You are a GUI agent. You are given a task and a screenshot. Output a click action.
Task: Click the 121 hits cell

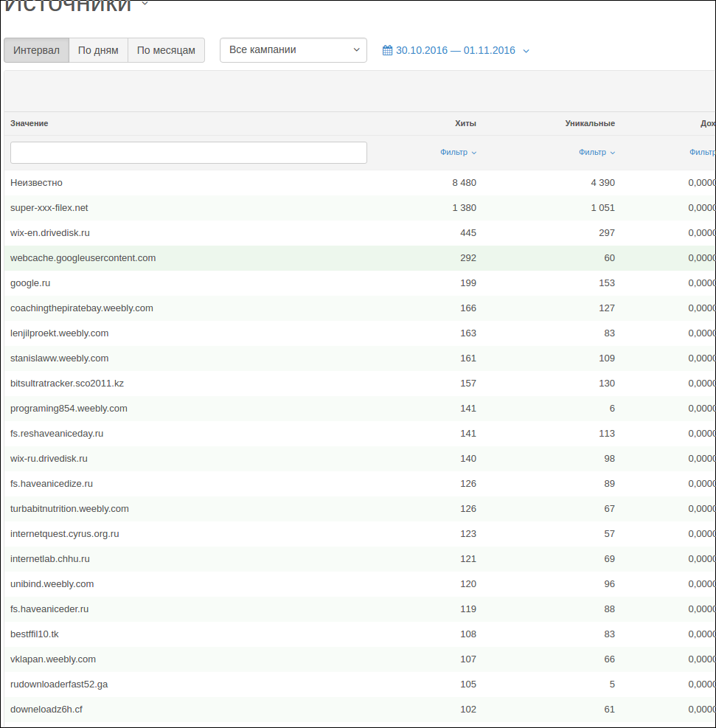click(468, 559)
